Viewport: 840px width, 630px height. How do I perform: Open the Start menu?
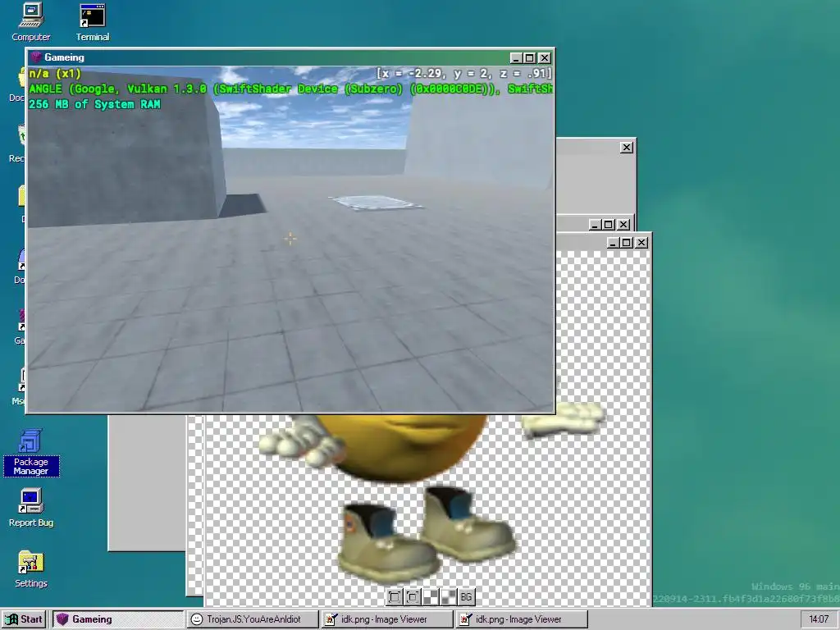(x=25, y=619)
